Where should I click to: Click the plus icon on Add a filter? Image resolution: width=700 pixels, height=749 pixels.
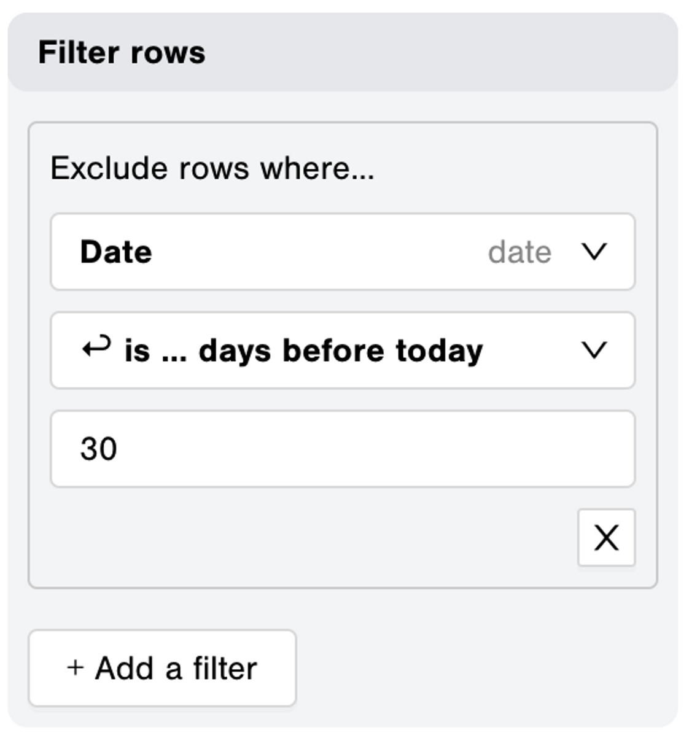tap(75, 667)
